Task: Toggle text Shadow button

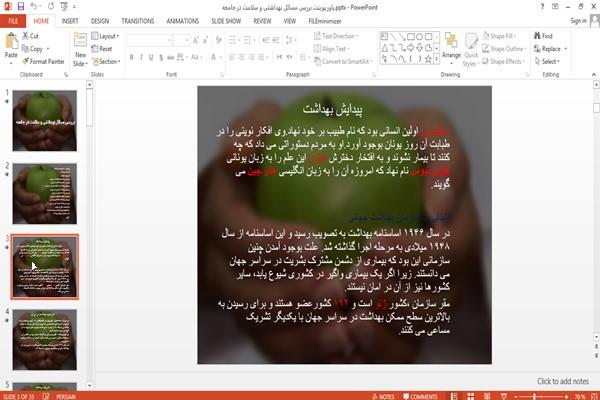Action: click(x=161, y=57)
